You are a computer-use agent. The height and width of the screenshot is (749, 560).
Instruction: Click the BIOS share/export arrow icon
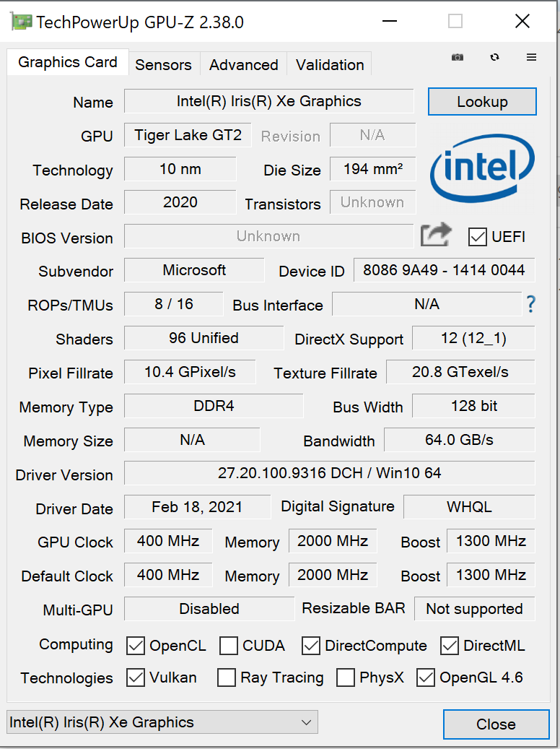(436, 235)
